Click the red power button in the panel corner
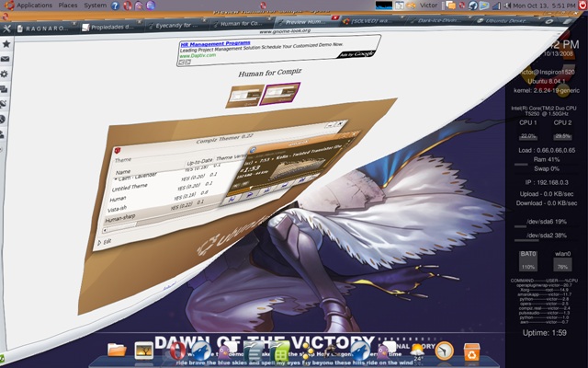The height and width of the screenshot is (368, 588). [x=582, y=6]
